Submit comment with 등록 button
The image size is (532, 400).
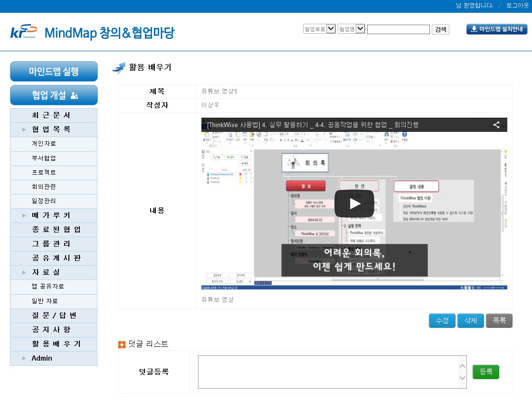click(x=485, y=372)
